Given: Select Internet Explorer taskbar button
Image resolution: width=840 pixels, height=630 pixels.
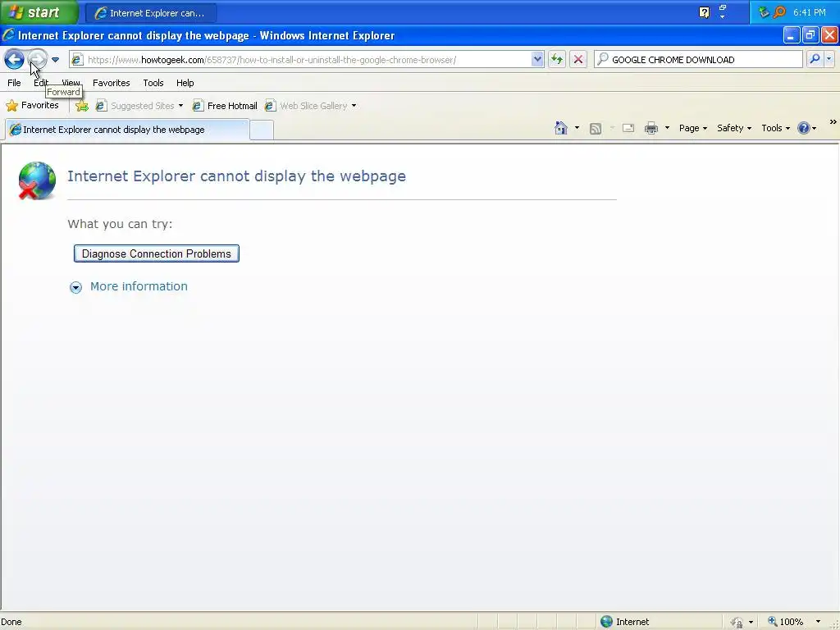Looking at the screenshot, I should pos(151,13).
